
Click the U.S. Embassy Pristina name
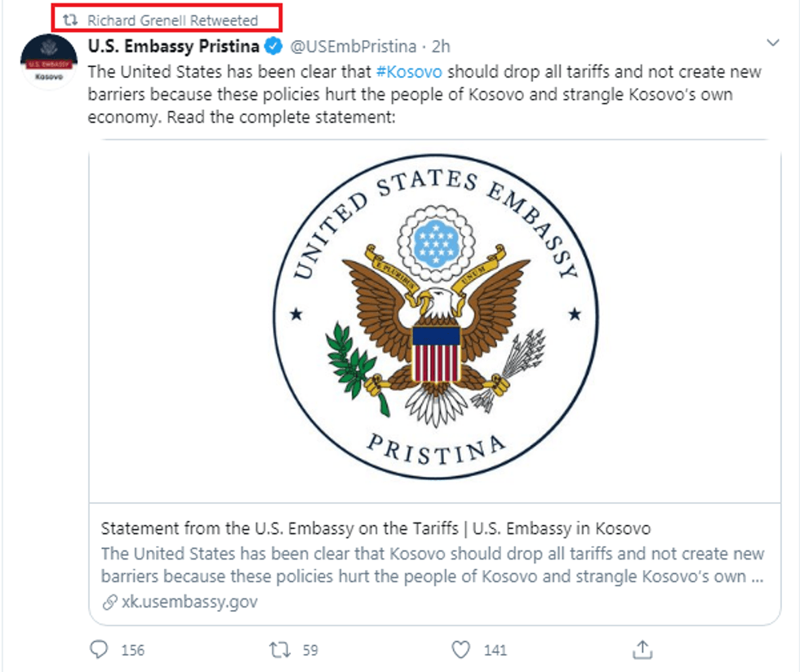[174, 46]
